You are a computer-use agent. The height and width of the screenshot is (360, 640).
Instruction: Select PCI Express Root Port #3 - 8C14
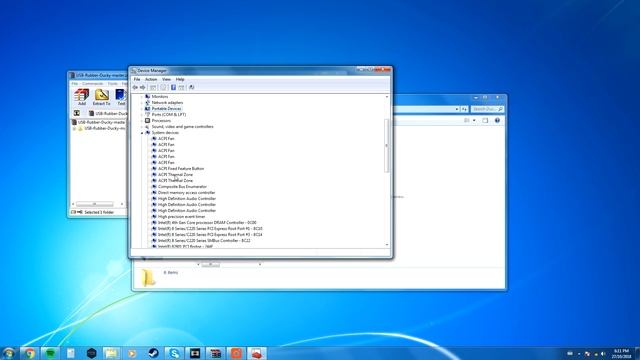[210, 235]
